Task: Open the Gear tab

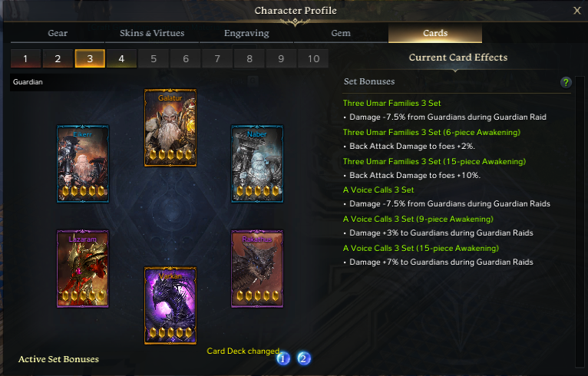Action: (58, 33)
